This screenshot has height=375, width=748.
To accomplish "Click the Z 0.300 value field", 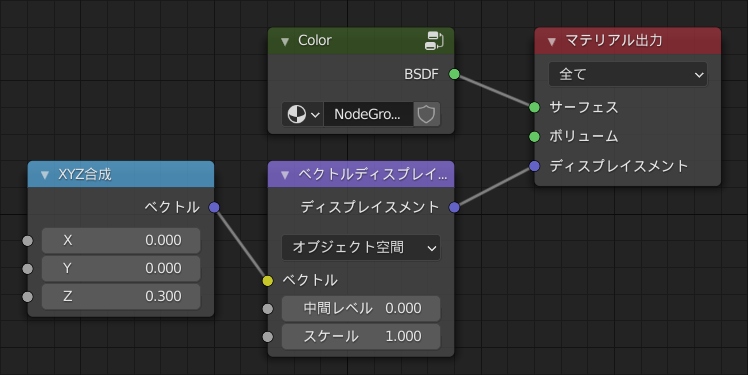I will [x=121, y=296].
